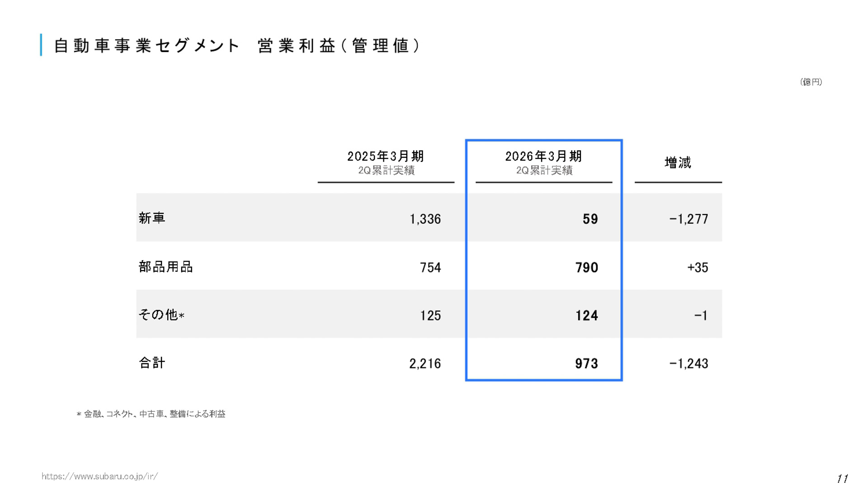Select the 2025年3月期 column header
This screenshot has width=868, height=488.
[386, 156]
